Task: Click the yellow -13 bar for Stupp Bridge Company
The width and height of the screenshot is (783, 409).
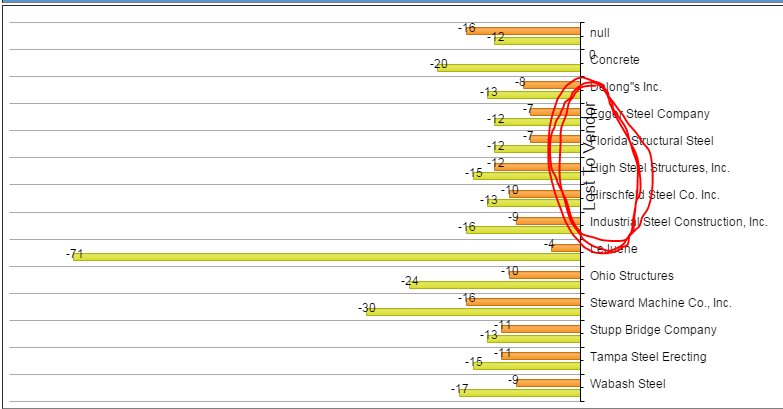Action: [534, 339]
